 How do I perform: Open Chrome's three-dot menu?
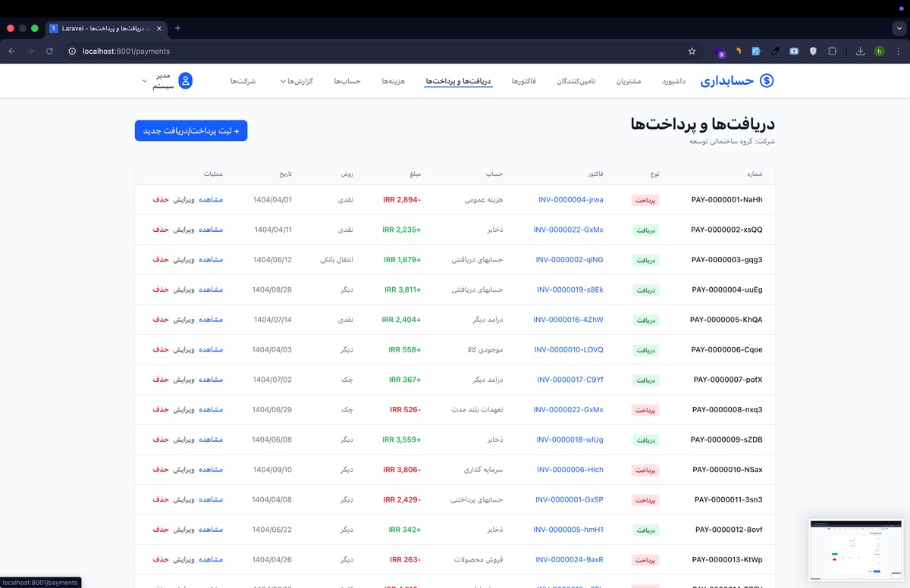898,52
